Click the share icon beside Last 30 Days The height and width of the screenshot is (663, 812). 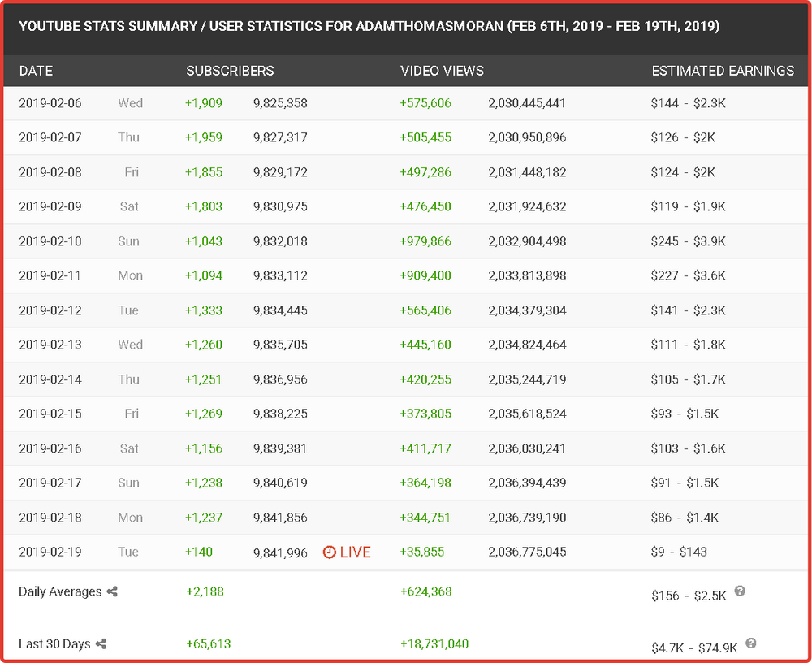coord(101,643)
